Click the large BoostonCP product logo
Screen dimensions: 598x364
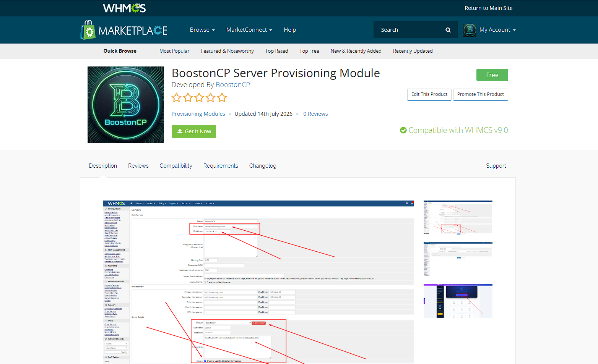click(x=126, y=105)
